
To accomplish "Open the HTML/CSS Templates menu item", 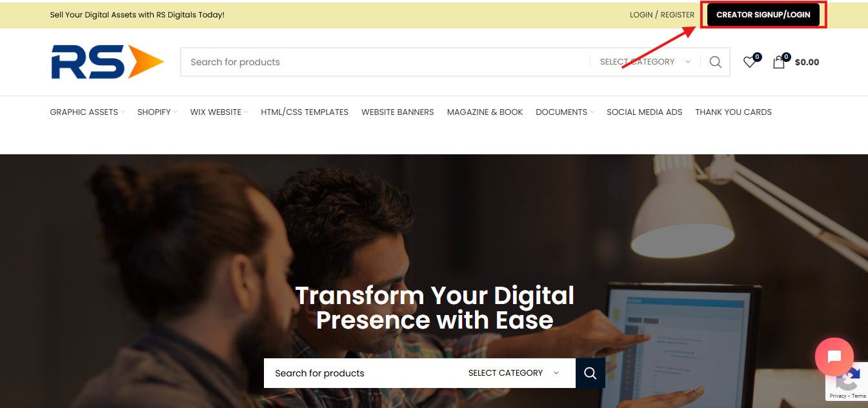I will pos(305,112).
